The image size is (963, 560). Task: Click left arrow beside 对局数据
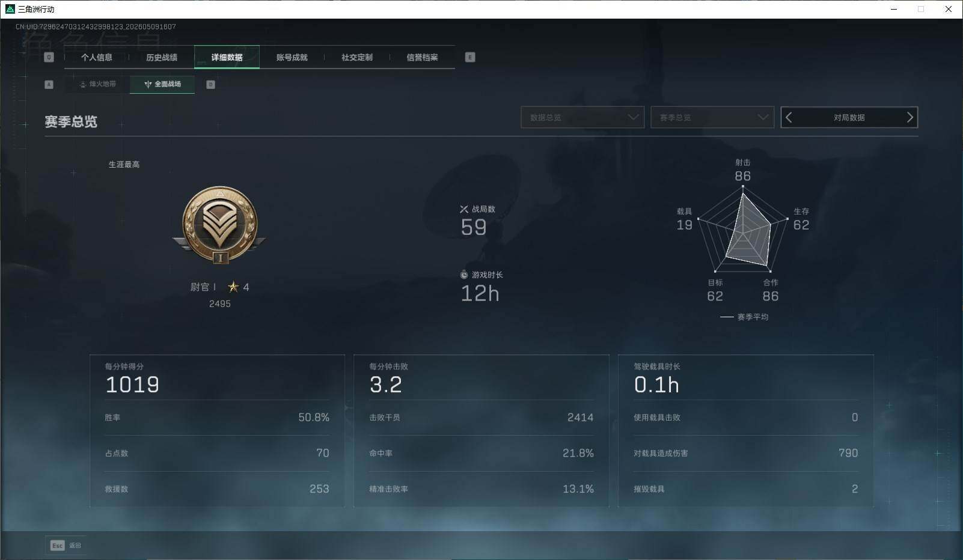pyautogui.click(x=789, y=118)
